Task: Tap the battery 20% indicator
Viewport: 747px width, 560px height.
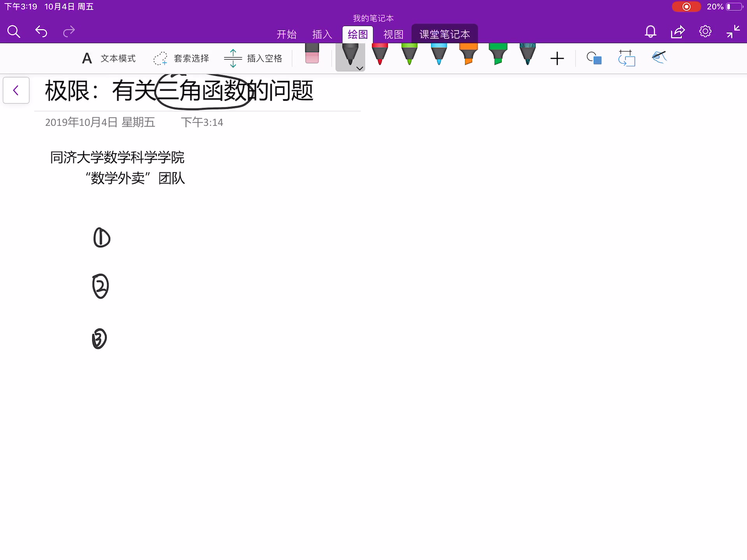Action: [725, 7]
